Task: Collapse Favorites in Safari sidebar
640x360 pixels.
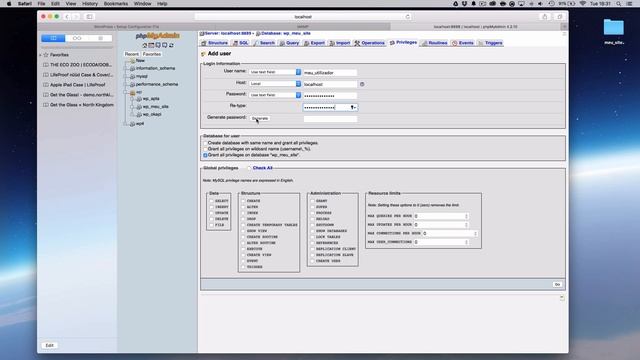Action: pos(40,55)
